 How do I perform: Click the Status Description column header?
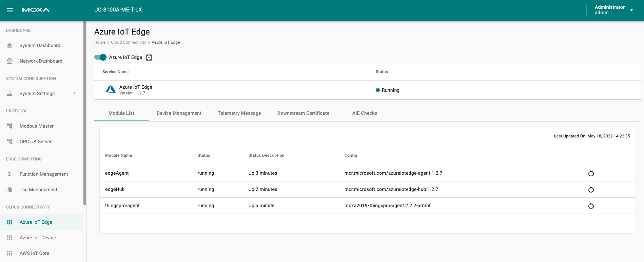(266, 155)
